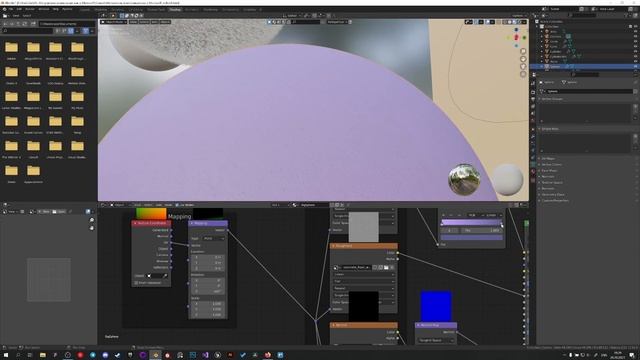Click the eyedropper on Texture Coordinate Object field
The image size is (640, 360).
(165, 276)
